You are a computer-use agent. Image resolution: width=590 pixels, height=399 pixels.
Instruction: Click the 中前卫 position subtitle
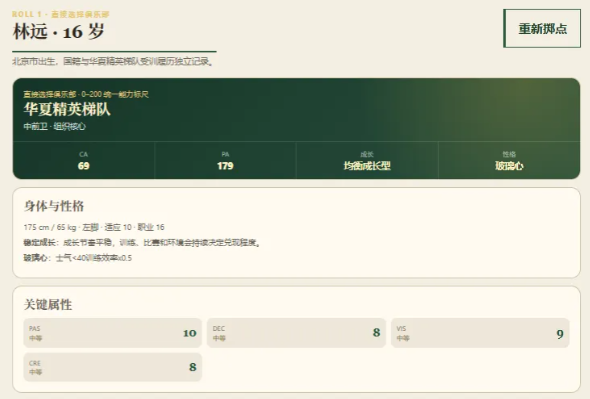tap(55, 126)
